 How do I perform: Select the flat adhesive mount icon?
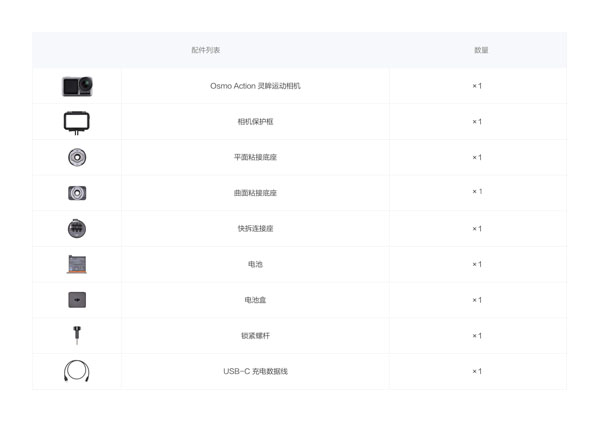(x=77, y=157)
